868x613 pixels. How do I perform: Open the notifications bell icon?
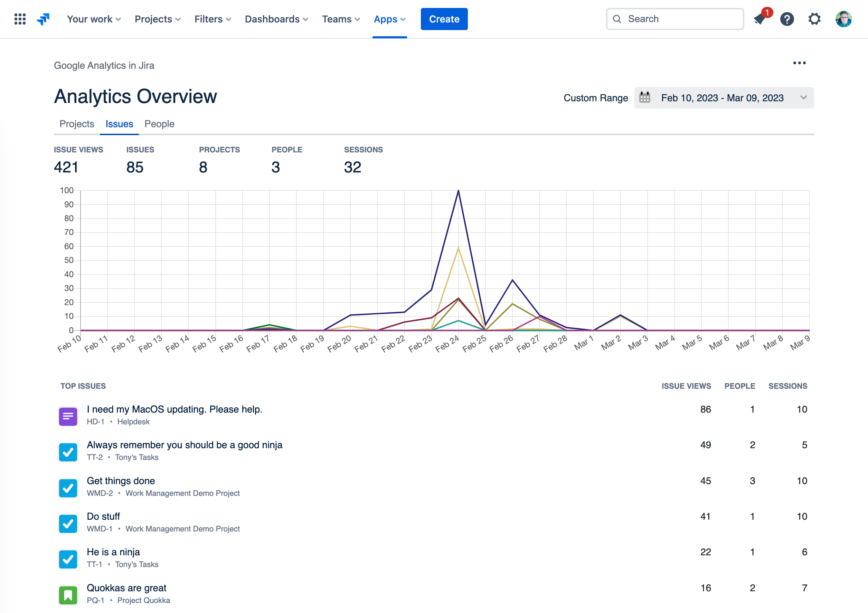(x=759, y=19)
